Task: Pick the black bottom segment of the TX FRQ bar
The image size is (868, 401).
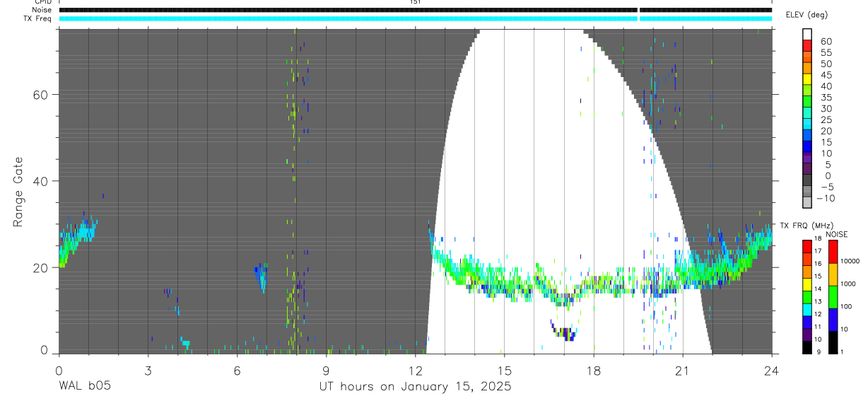Action: (x=807, y=347)
